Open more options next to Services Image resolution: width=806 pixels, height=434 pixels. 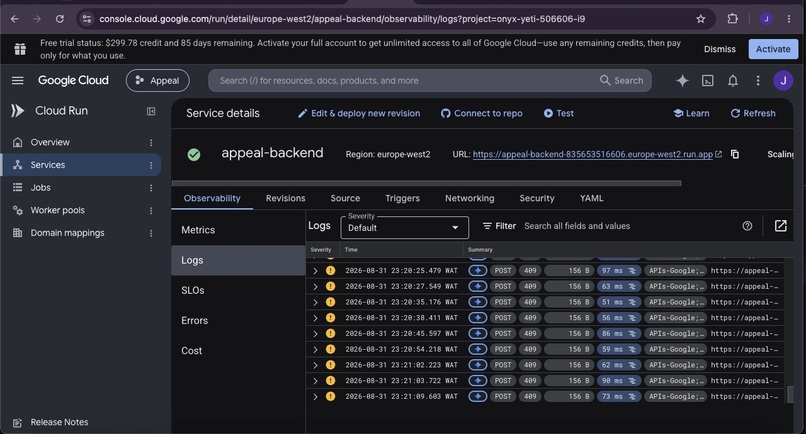151,165
